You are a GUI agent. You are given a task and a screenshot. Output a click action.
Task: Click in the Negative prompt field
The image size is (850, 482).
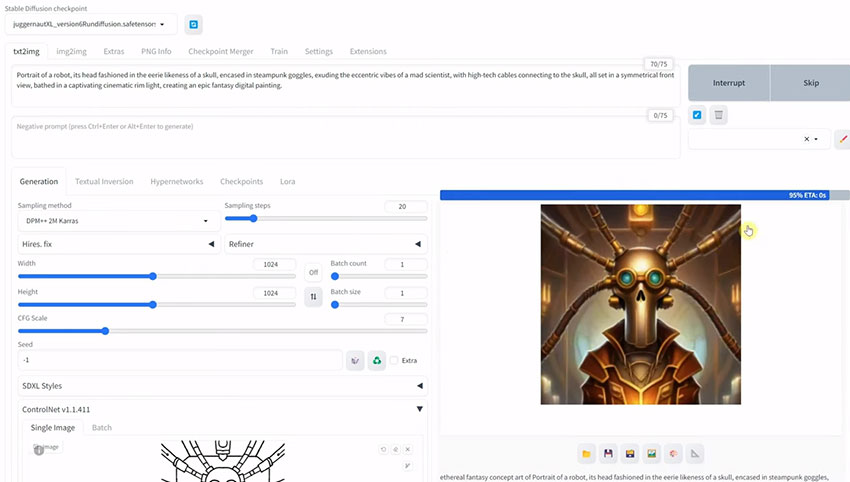click(x=345, y=137)
